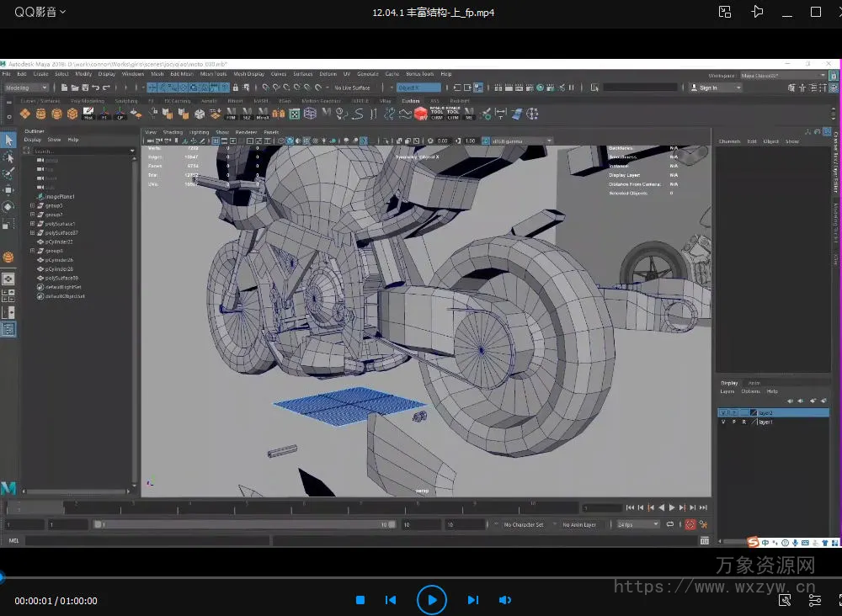The width and height of the screenshot is (842, 616).
Task: Click the Move tool in toolbox
Action: pyautogui.click(x=8, y=190)
